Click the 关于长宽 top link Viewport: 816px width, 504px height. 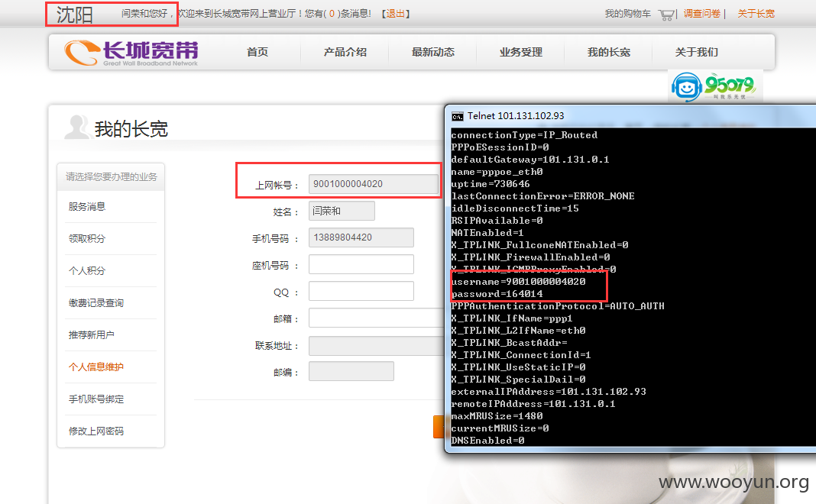click(756, 14)
